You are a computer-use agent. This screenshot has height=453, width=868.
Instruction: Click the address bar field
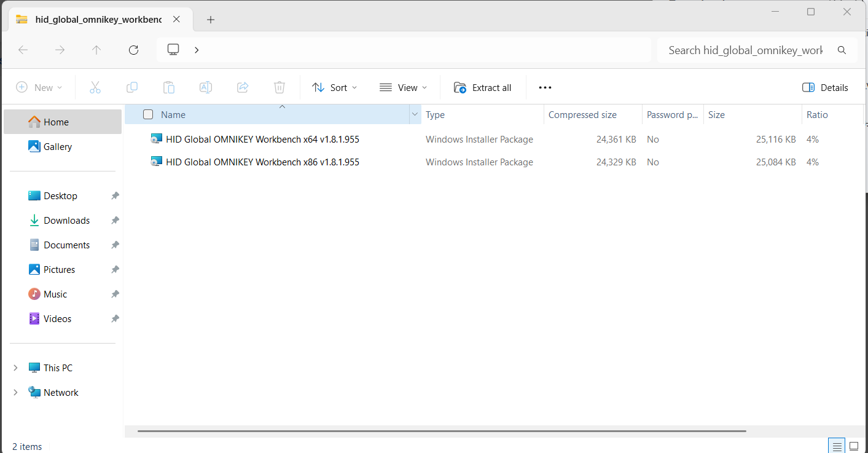click(404, 50)
